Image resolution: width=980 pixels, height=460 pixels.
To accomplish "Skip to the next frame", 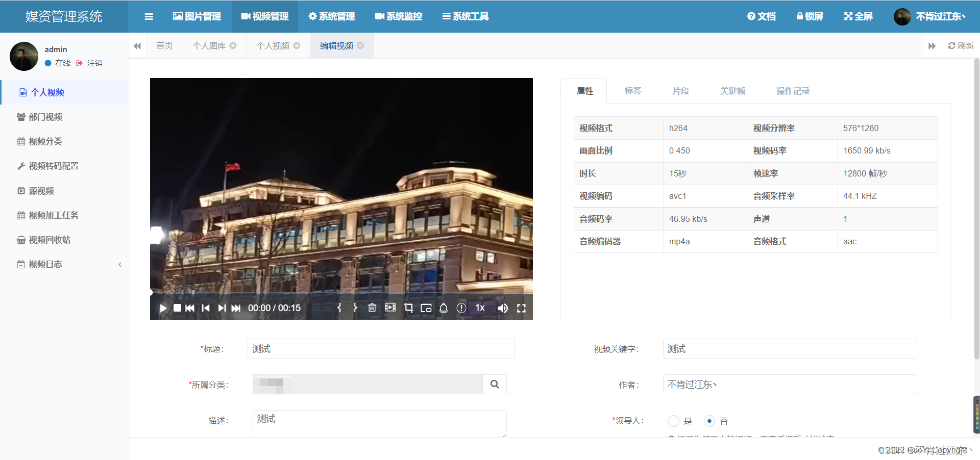I will 222,308.
